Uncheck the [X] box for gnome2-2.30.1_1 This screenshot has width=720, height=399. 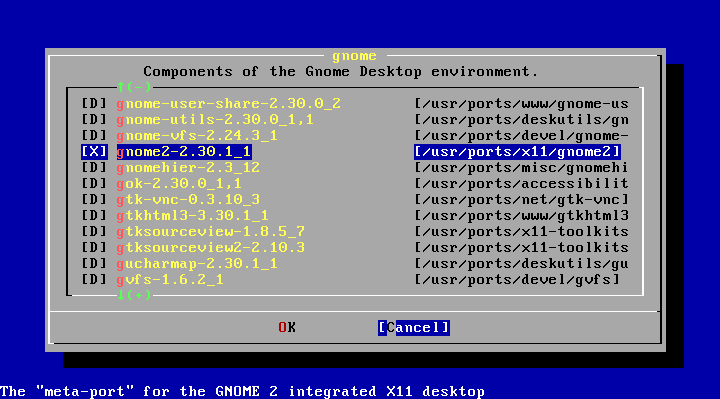coord(94,152)
